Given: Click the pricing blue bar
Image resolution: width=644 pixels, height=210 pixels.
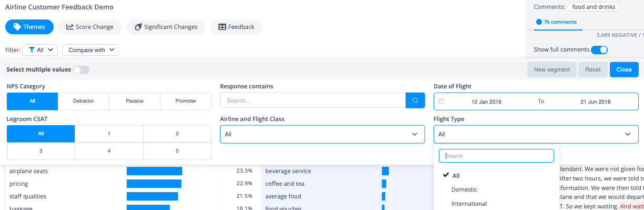Looking at the screenshot, I should point(154,184).
